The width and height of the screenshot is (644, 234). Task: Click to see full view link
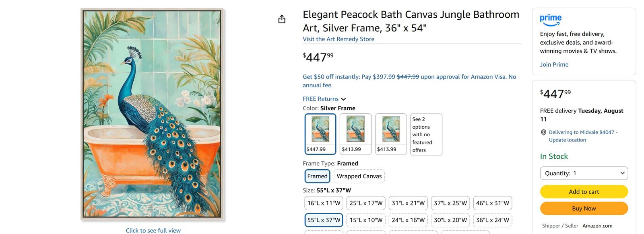click(x=153, y=230)
